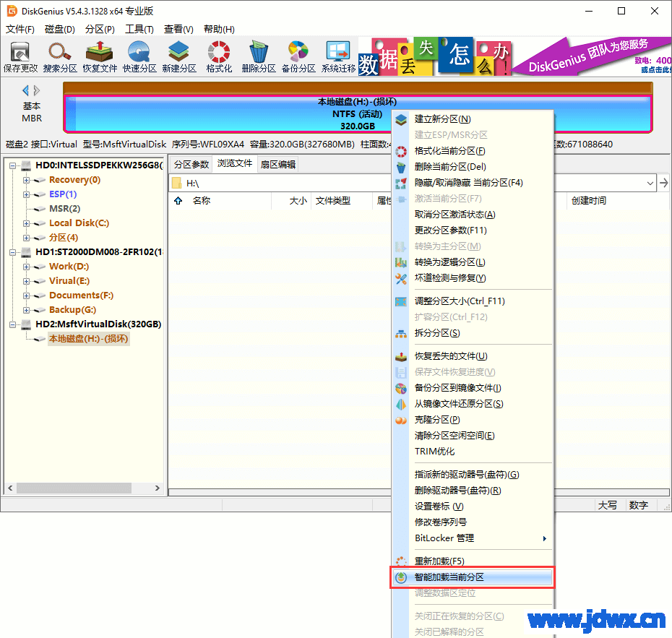The image size is (672, 638).
Task: Open the path bar dropdown arrow
Action: point(650,184)
